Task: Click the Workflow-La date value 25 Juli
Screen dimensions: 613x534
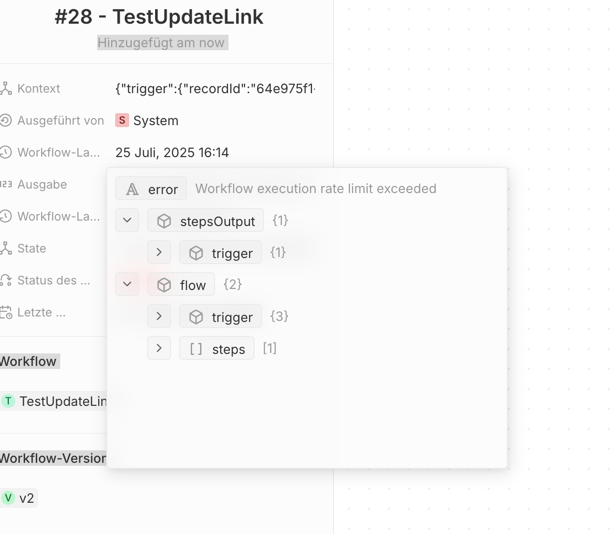Action: click(x=172, y=152)
